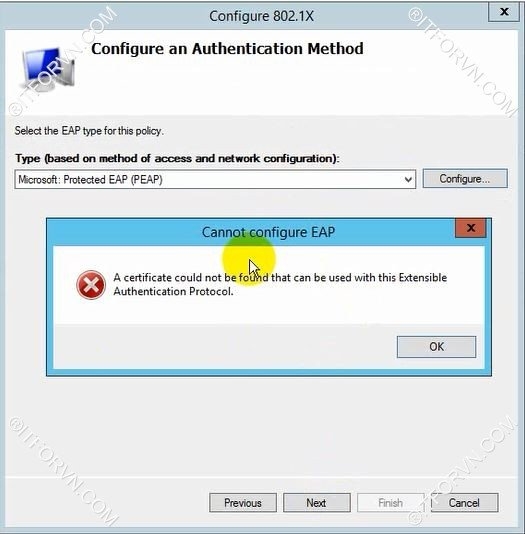This screenshot has width=525, height=534.
Task: Click the Configure... button
Action: point(465,178)
